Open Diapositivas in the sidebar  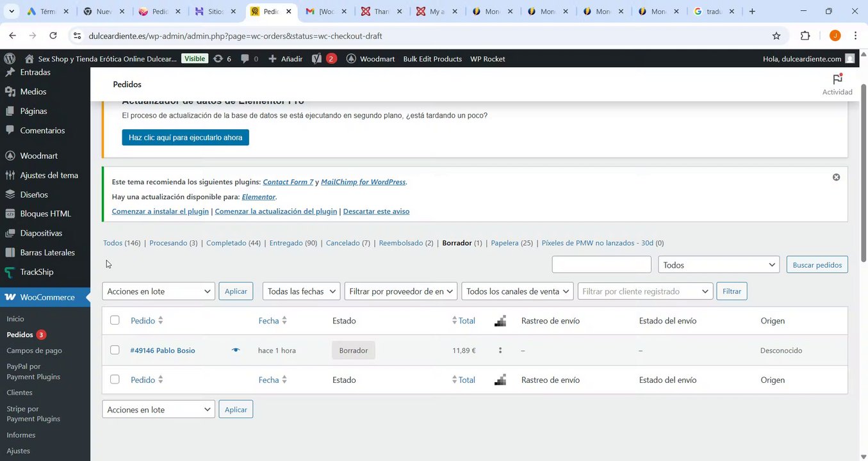(x=41, y=233)
